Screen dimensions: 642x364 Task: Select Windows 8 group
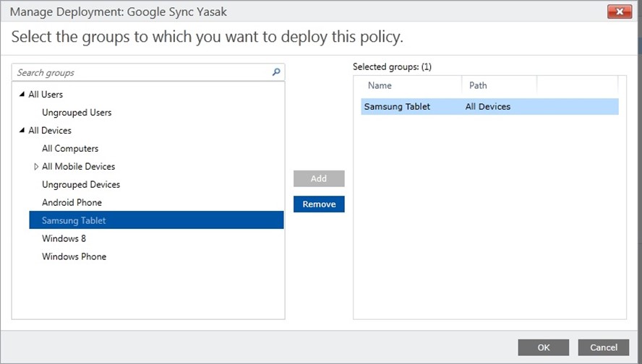click(64, 238)
